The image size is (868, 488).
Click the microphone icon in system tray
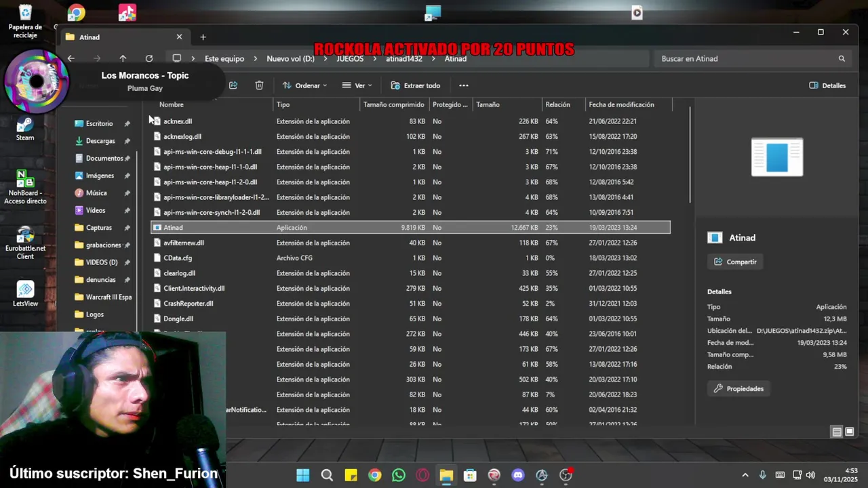point(763,475)
